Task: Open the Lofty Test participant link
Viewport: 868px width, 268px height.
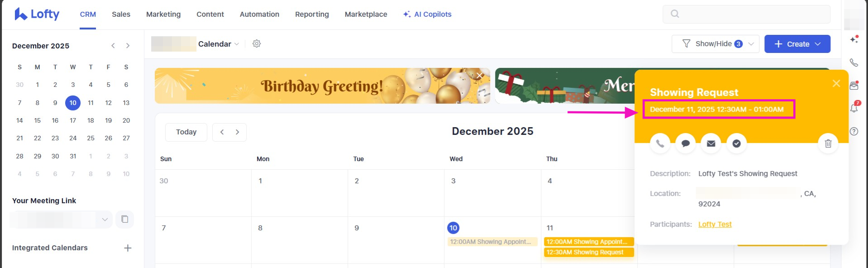Action: pyautogui.click(x=715, y=225)
